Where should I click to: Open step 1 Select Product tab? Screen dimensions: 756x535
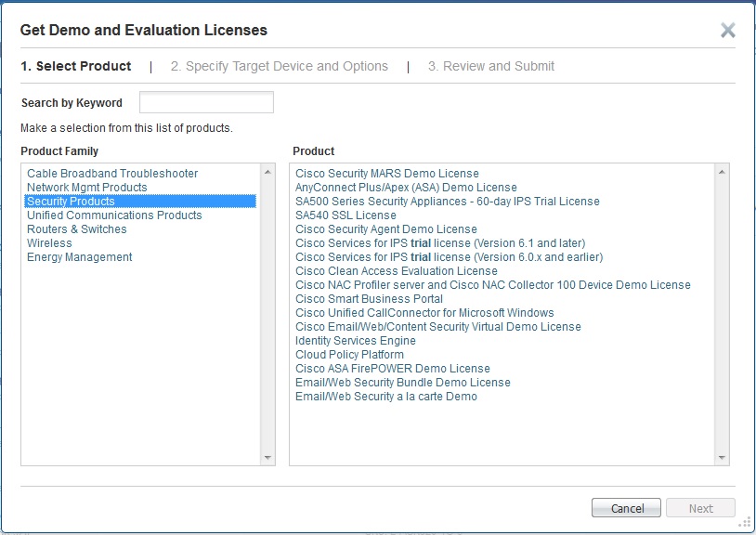76,66
